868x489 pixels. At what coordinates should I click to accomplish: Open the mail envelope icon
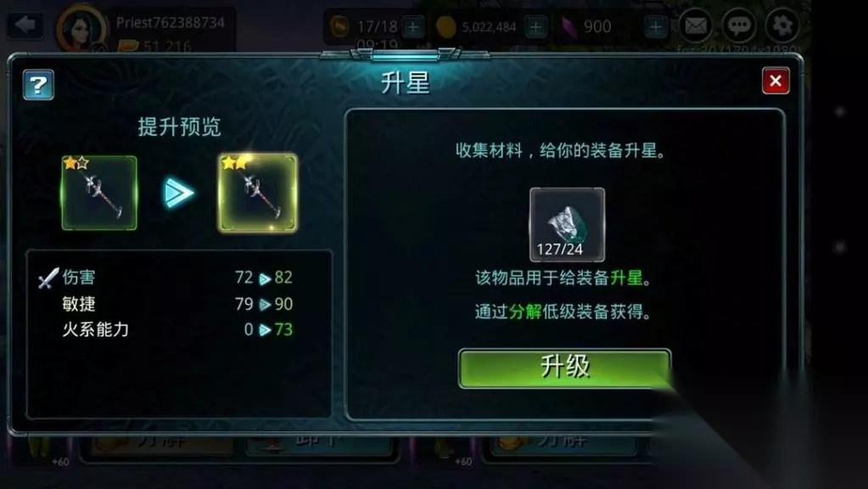click(x=695, y=25)
